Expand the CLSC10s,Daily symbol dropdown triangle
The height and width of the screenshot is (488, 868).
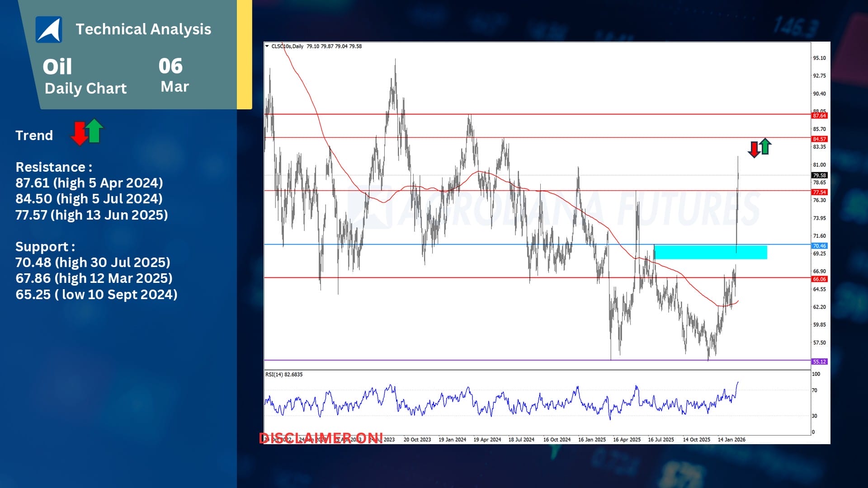(x=267, y=46)
